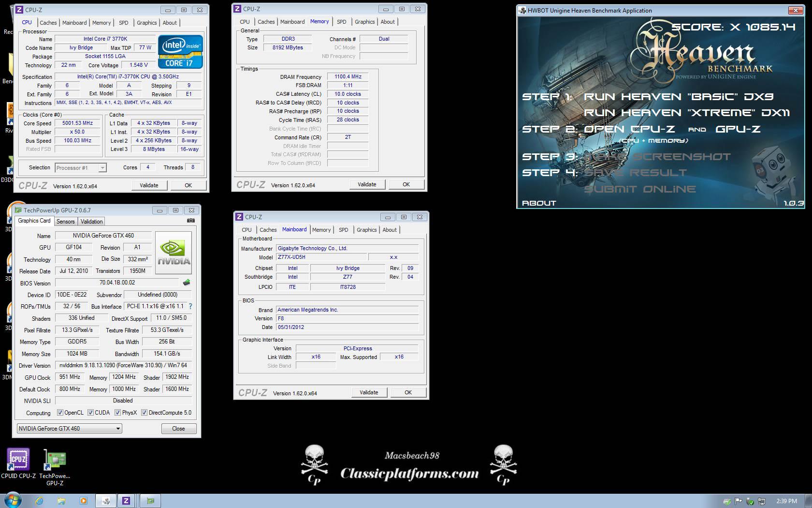Click GPU-Z BIOS save chip icon
This screenshot has height=508, width=812.
click(187, 282)
